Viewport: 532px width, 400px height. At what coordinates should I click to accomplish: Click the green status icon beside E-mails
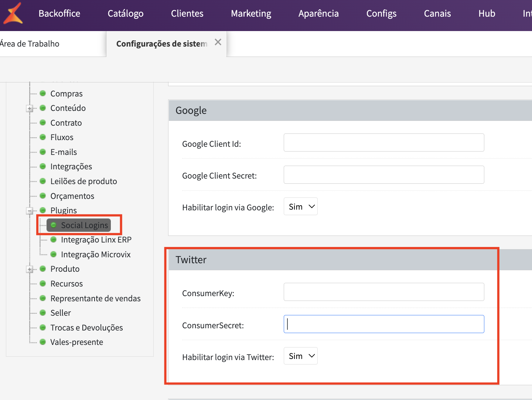tap(43, 152)
